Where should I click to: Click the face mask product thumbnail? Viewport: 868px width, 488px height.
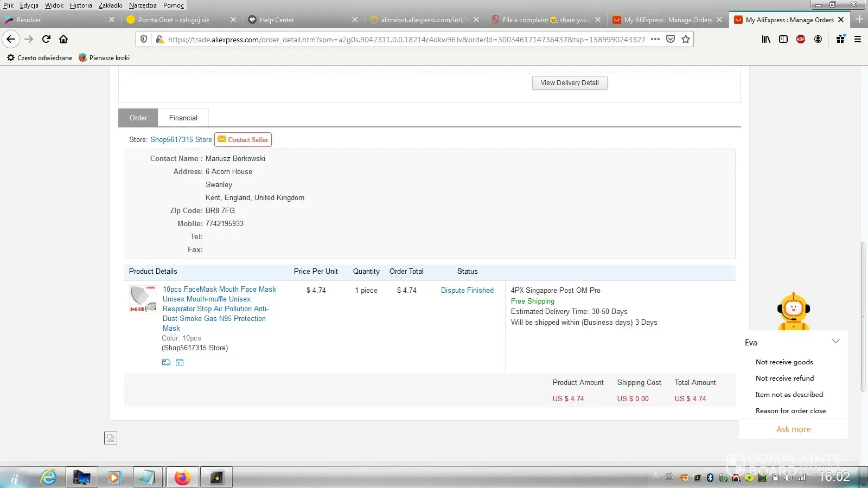pyautogui.click(x=143, y=299)
